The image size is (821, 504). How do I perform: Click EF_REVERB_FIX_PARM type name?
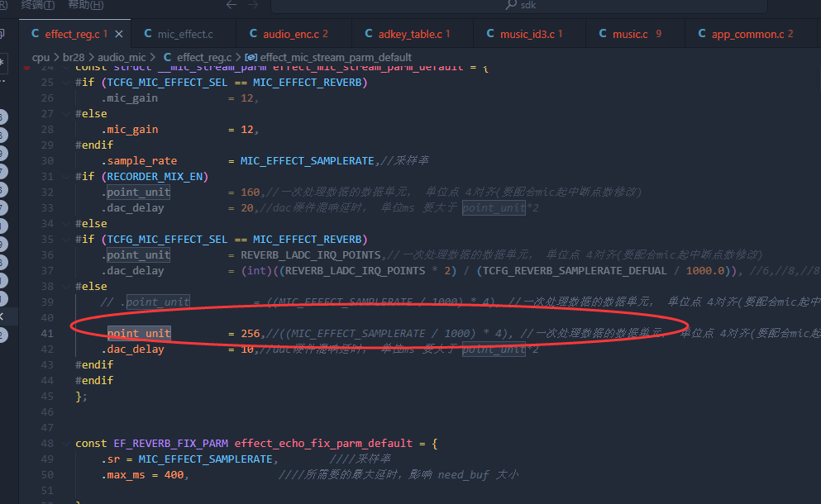pos(170,444)
